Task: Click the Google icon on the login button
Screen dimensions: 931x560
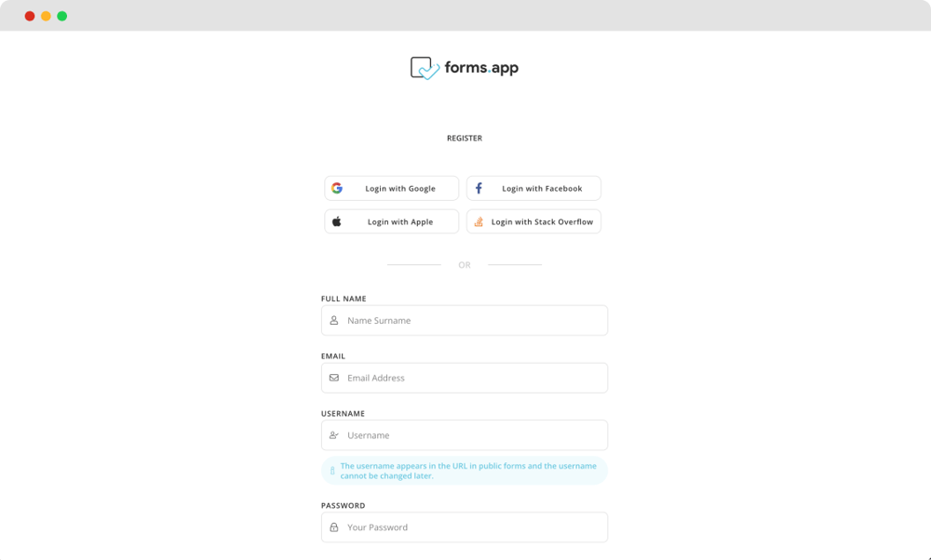Action: pyautogui.click(x=336, y=188)
